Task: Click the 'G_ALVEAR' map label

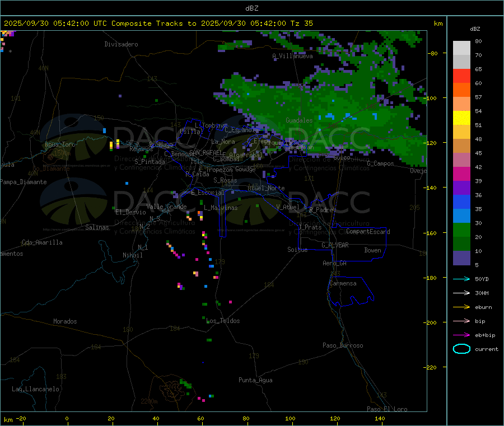Action: (x=335, y=245)
